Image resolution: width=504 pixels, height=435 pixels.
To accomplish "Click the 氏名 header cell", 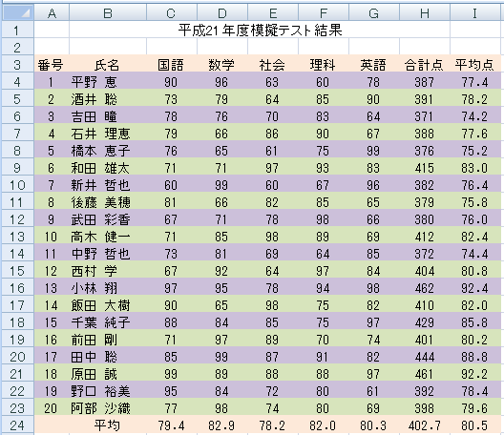I will coord(108,65).
